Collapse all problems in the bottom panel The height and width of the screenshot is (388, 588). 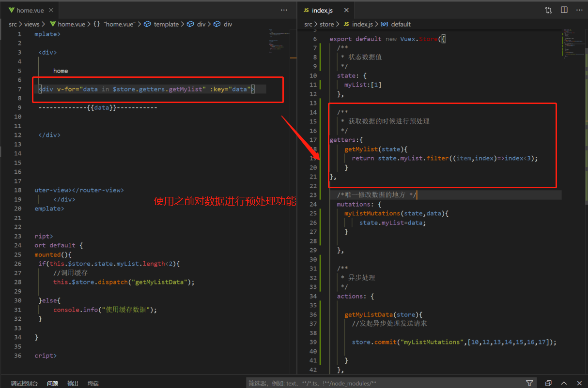tap(548, 383)
